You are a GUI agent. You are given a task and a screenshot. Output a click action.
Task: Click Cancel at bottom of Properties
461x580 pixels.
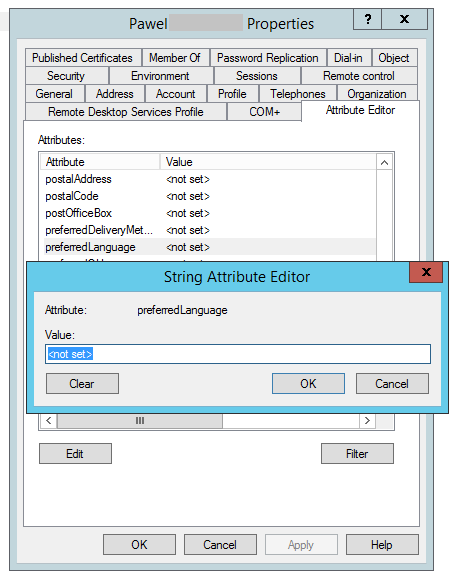point(220,544)
